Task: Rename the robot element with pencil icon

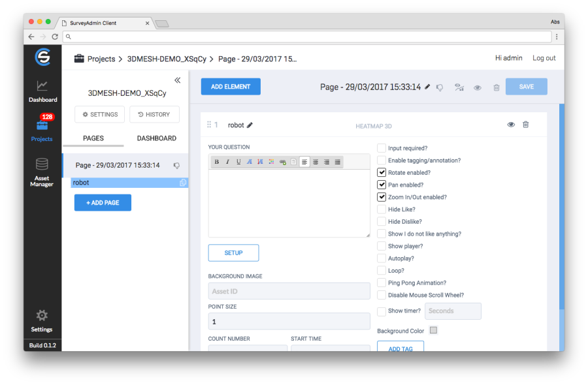Action: pyautogui.click(x=250, y=125)
